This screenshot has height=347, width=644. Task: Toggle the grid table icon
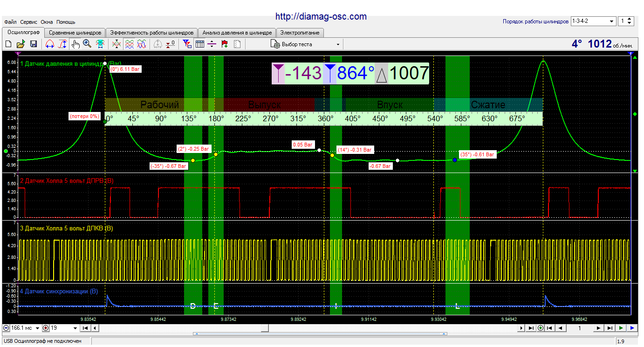tap(200, 44)
